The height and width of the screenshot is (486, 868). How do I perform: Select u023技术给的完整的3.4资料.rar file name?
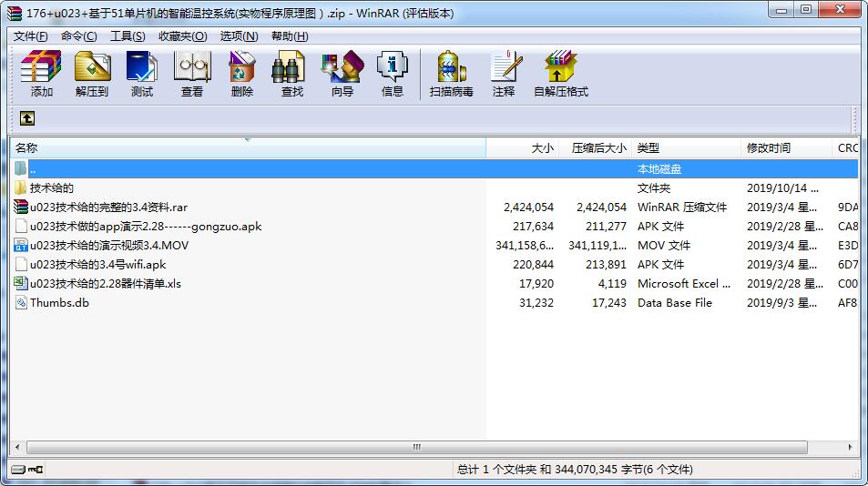(x=108, y=207)
